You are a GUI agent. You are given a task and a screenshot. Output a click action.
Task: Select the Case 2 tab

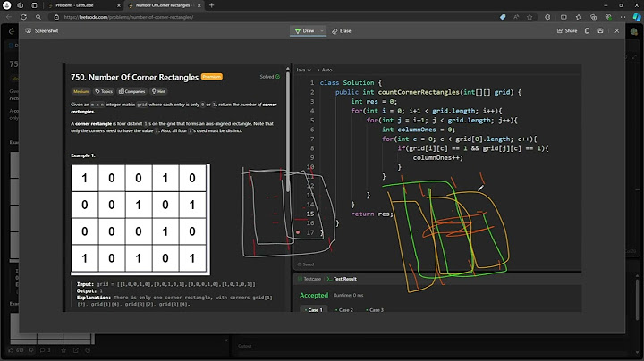(x=344, y=310)
